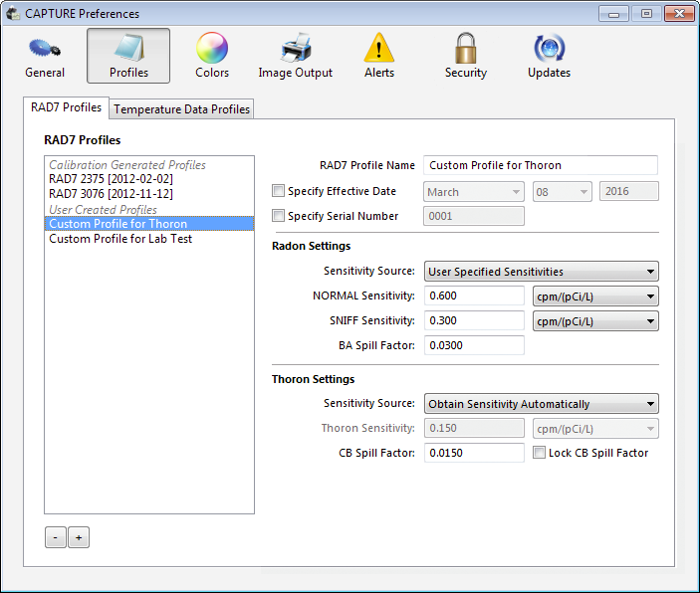Open the Security padlock preferences
The height and width of the screenshot is (593, 700).
[466, 57]
